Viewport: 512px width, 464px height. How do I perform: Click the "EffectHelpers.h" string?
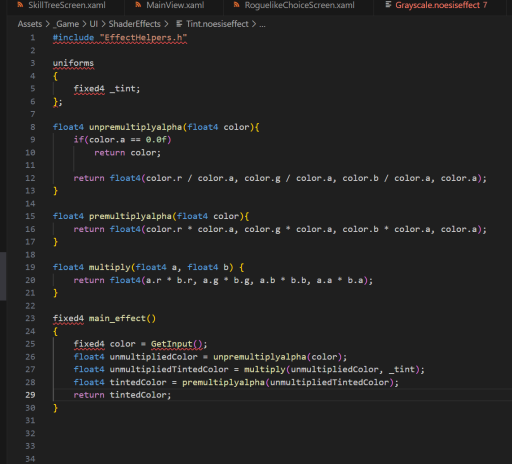click(143, 37)
